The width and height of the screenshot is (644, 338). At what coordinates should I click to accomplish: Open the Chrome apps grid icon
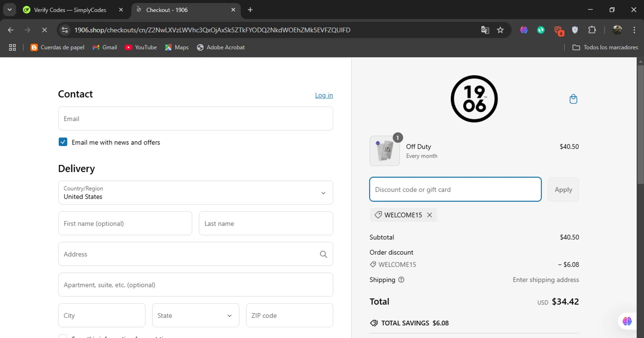click(12, 47)
